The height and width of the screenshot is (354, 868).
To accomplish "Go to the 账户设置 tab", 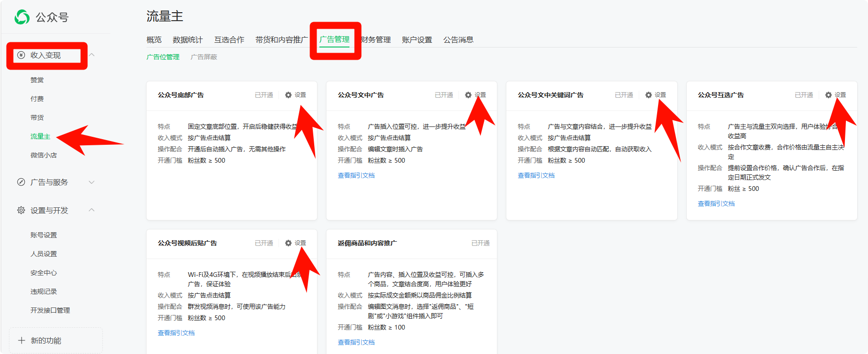I will pos(417,40).
